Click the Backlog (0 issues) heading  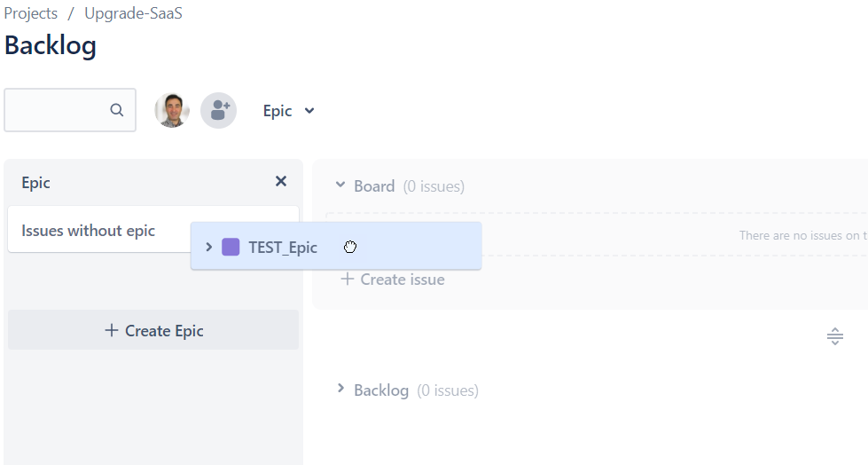(x=416, y=390)
